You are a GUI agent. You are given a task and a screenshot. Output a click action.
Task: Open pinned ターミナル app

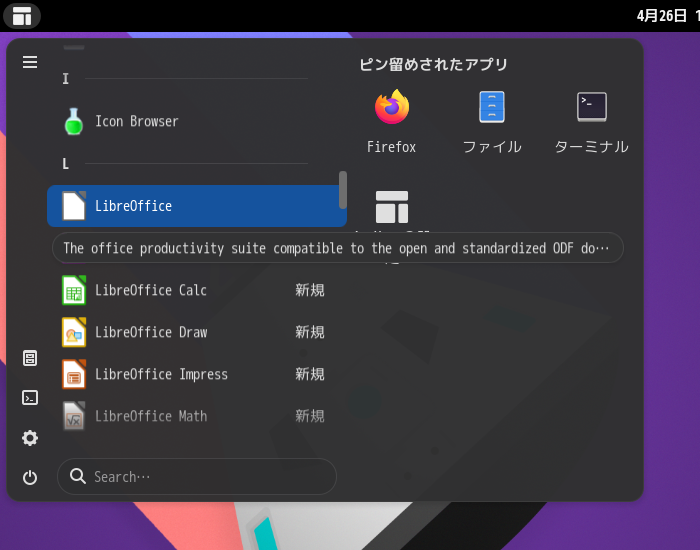pos(592,121)
